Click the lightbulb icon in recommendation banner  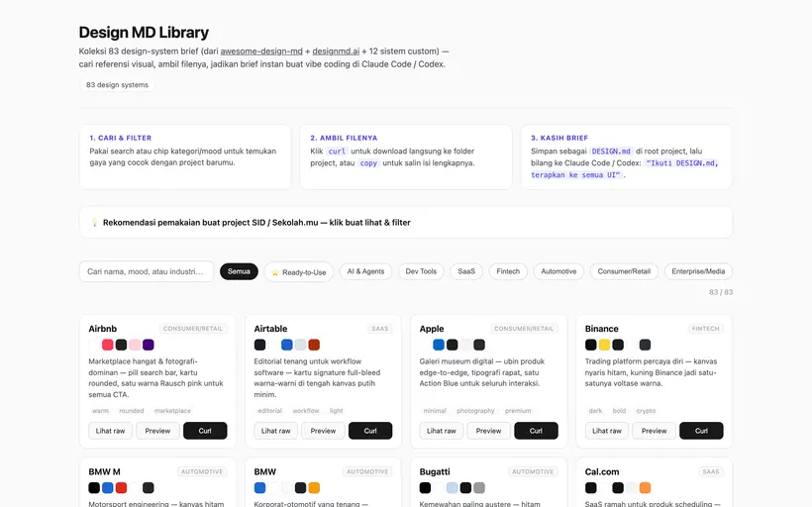tap(94, 222)
